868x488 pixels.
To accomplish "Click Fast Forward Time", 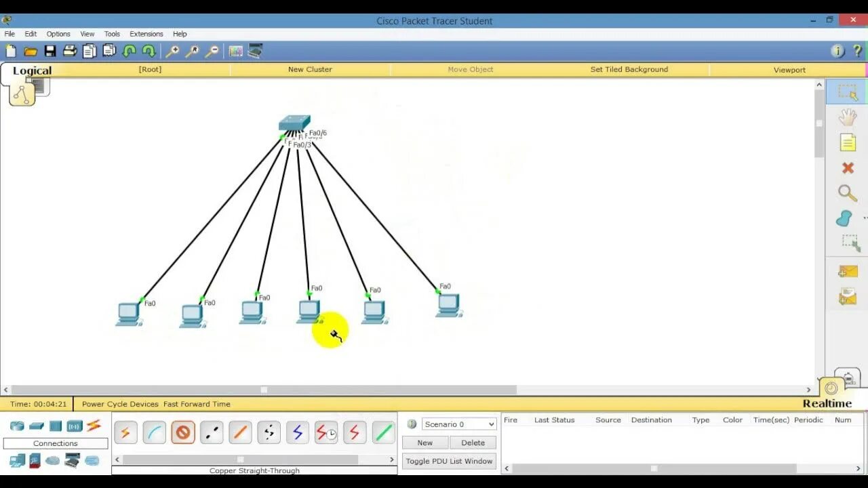I will pyautogui.click(x=197, y=404).
